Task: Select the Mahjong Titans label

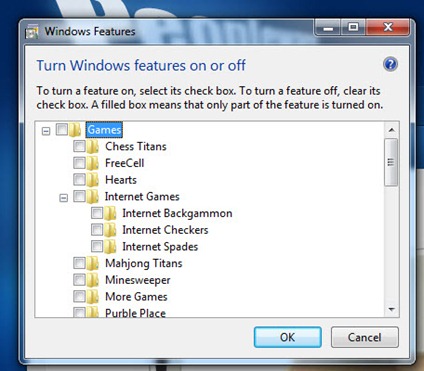Action: pyautogui.click(x=144, y=263)
